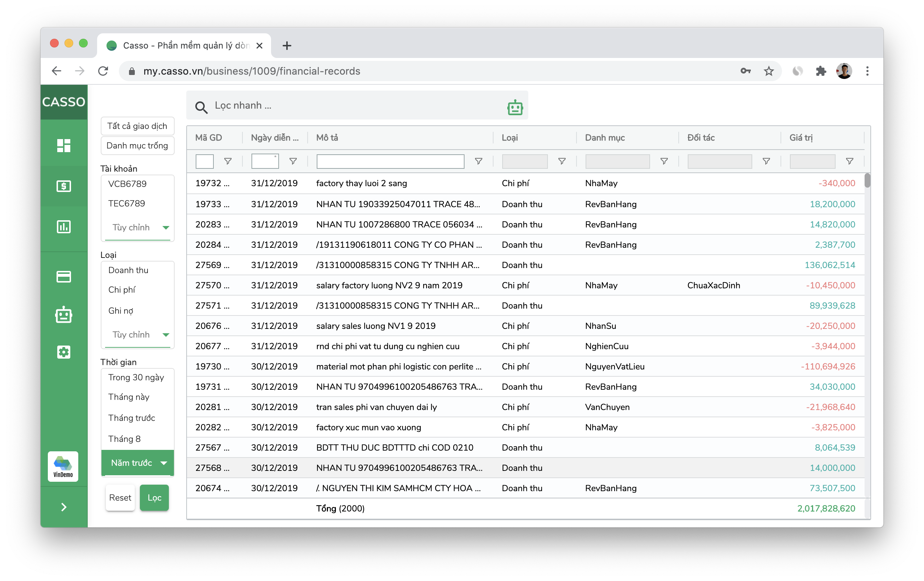The image size is (924, 581).
Task: Click the search magnifier icon
Action: tap(201, 107)
